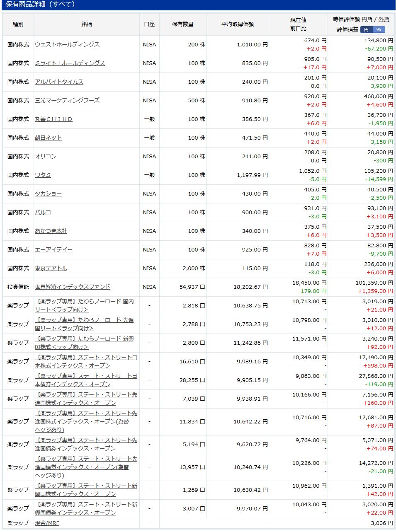Viewport: 396px width, 532px height.
Task: Click ワタミ stock name link
Action: [43, 175]
